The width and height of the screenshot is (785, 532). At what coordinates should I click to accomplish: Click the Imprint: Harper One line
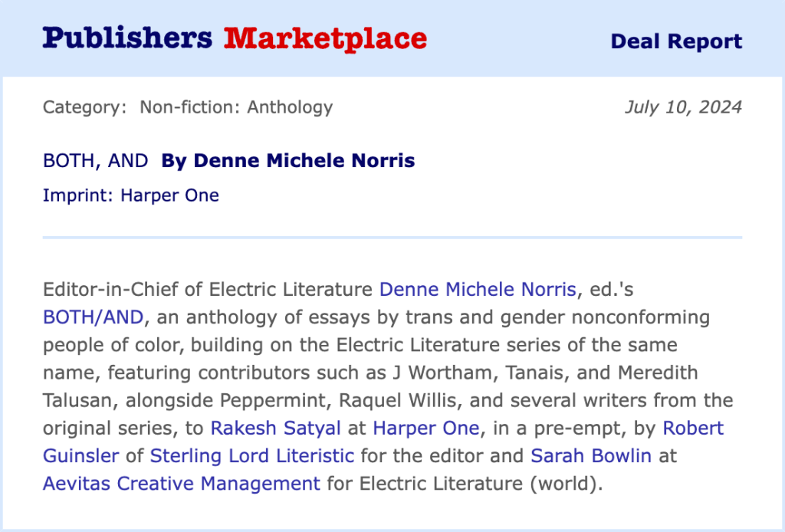(131, 195)
